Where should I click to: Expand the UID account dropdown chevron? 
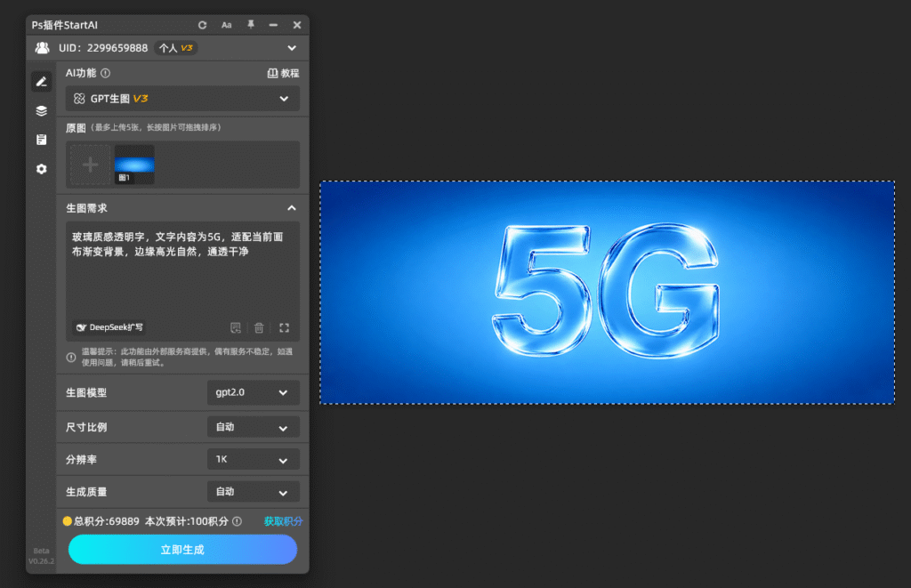(x=292, y=48)
